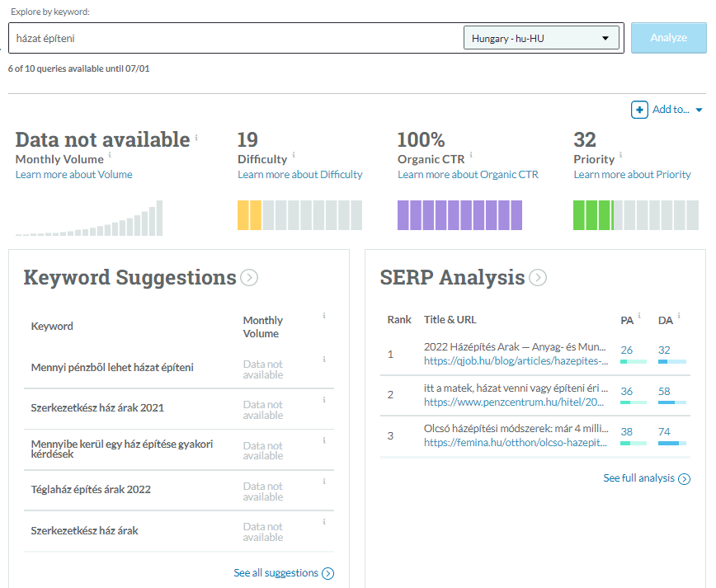Select the keyword Szerkezetkész ház árak without year
This screenshot has width=716, height=588.
coord(84,530)
